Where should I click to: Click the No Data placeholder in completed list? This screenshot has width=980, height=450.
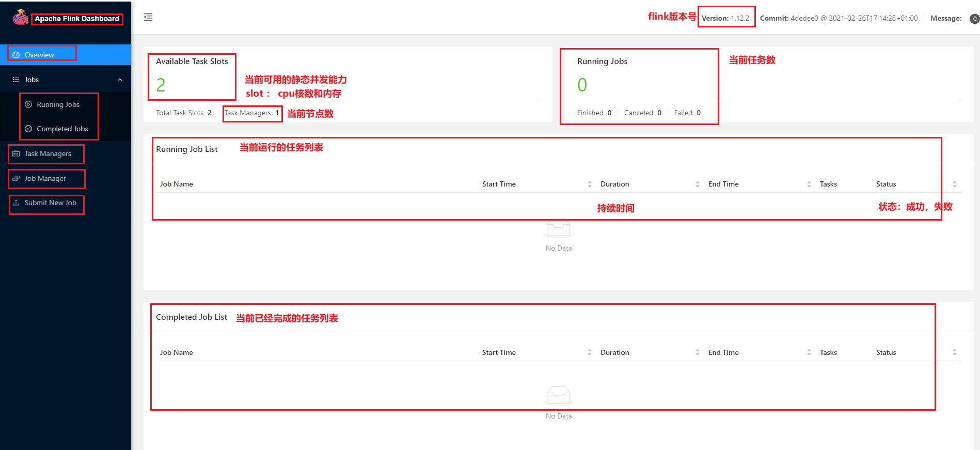[x=559, y=403]
